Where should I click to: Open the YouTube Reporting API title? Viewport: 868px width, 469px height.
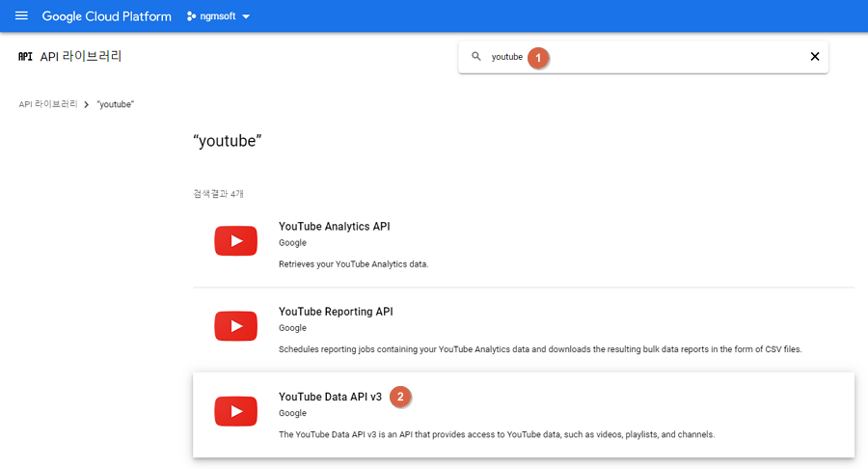point(336,312)
